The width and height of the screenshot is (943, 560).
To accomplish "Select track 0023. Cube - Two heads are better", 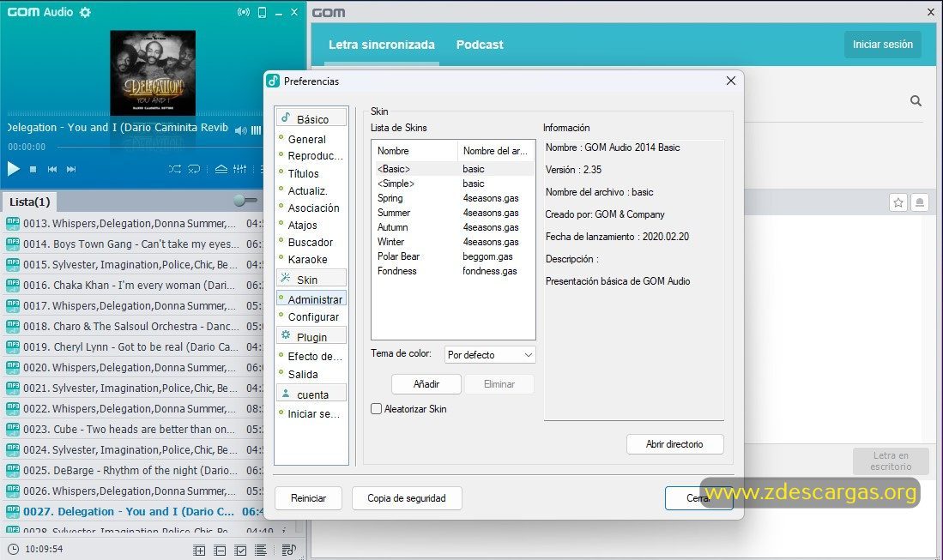I will click(x=133, y=429).
